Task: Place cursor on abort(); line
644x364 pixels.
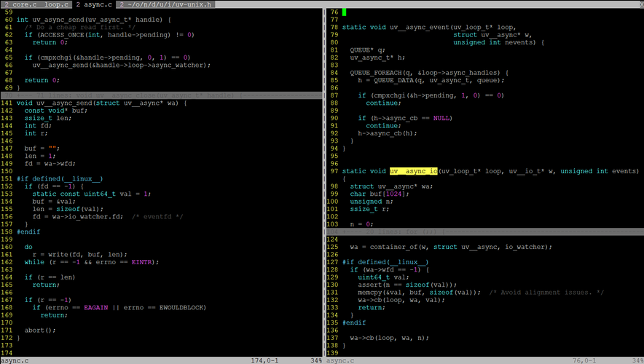Action: click(x=39, y=330)
